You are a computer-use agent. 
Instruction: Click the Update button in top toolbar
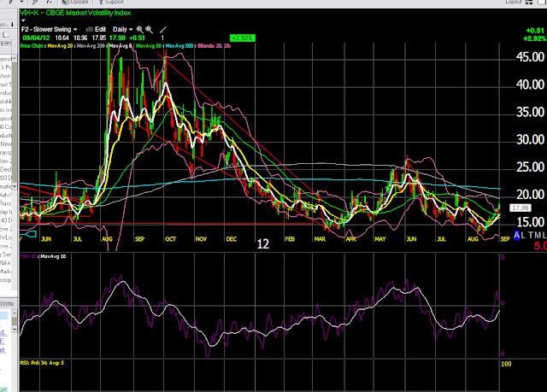(x=75, y=2)
